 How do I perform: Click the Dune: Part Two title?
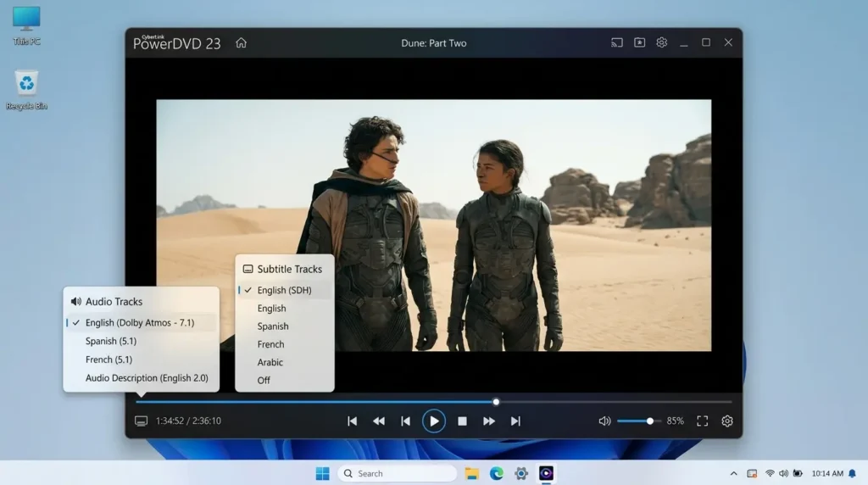click(433, 43)
